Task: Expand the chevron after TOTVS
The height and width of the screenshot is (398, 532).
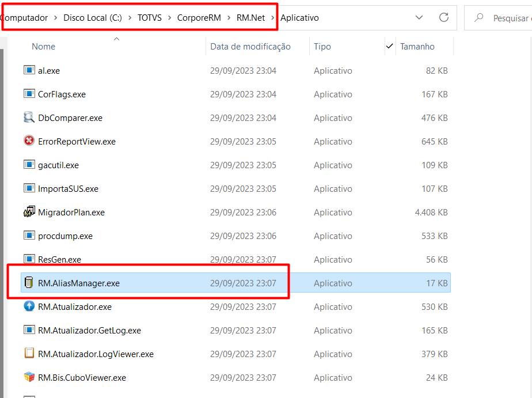Action: pyautogui.click(x=169, y=18)
